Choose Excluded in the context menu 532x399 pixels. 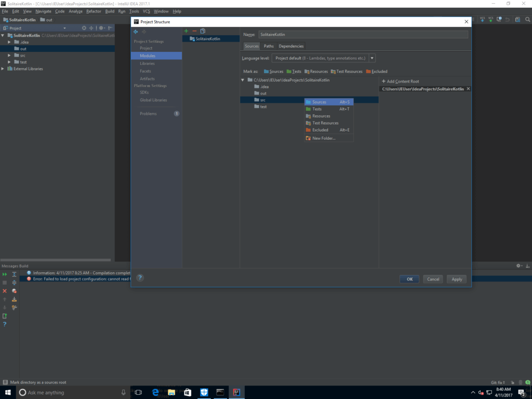point(329,130)
